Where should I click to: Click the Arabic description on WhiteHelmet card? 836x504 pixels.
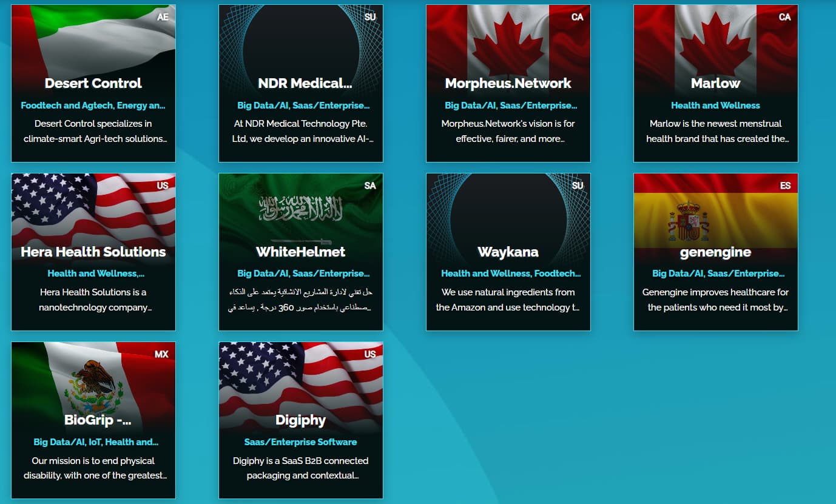coord(301,300)
